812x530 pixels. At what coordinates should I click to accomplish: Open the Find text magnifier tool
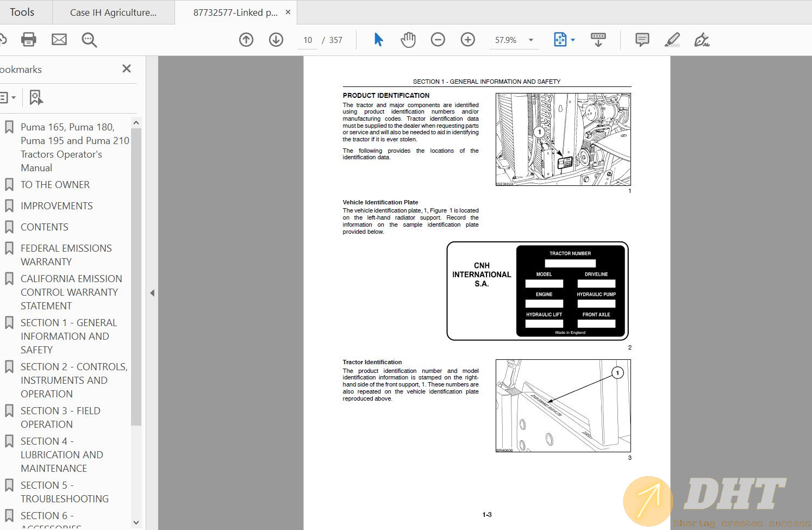89,40
